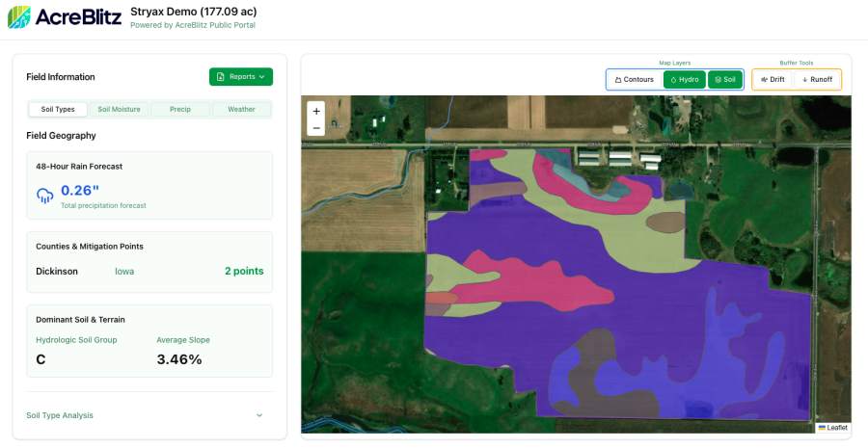The width and height of the screenshot is (868, 448).
Task: Click the 'Field Geography' heading
Action: pos(61,136)
